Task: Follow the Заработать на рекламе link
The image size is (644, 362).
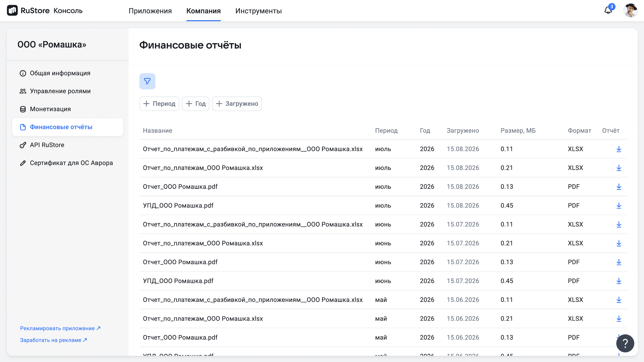Action: pos(53,340)
